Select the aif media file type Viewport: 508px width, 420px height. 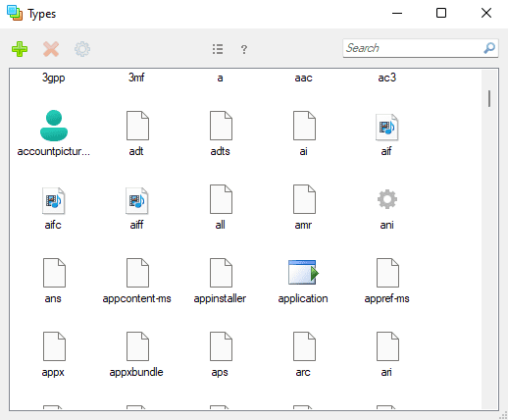point(386,127)
